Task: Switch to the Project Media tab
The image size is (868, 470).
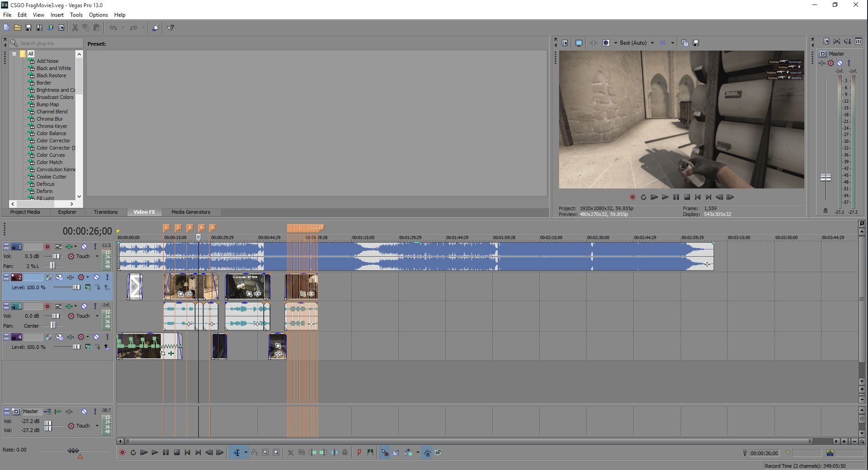Action: click(x=25, y=212)
